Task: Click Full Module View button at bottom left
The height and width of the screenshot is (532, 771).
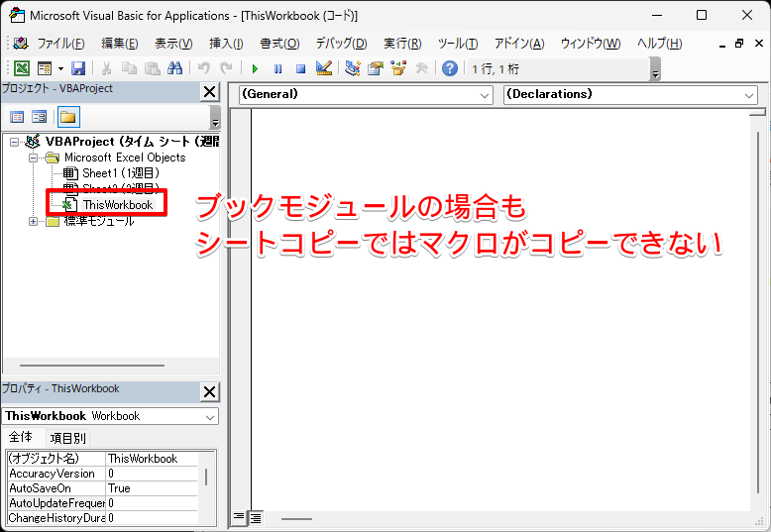Action: click(256, 518)
